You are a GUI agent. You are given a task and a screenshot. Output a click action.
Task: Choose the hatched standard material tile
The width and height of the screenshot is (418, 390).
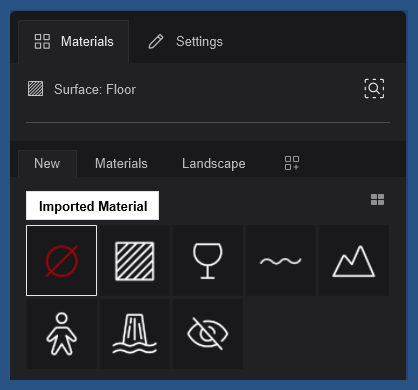[135, 261]
